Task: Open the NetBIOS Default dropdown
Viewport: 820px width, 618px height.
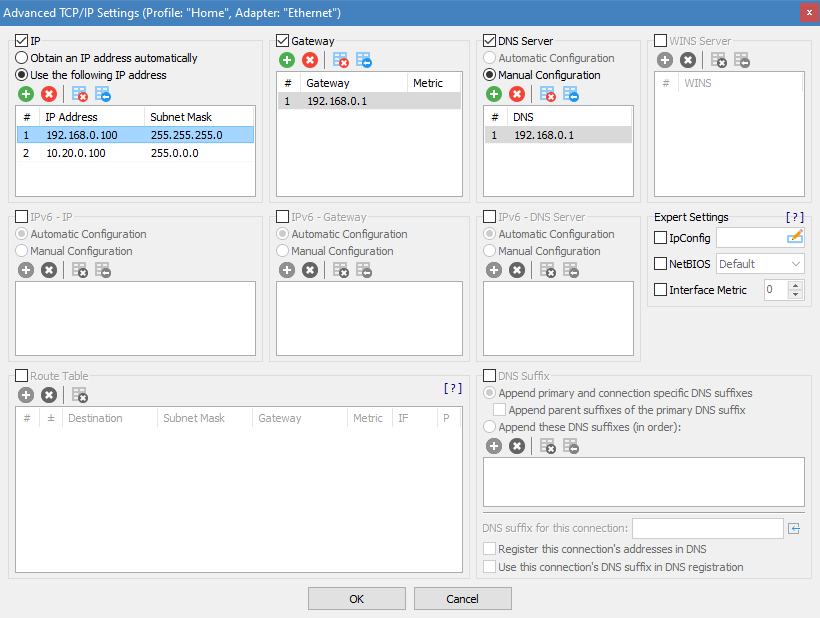Action: 760,264
